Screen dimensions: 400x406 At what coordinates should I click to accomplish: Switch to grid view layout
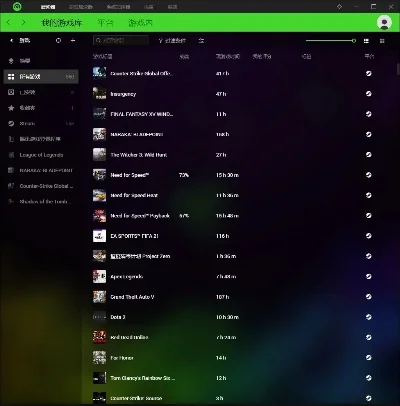(382, 41)
